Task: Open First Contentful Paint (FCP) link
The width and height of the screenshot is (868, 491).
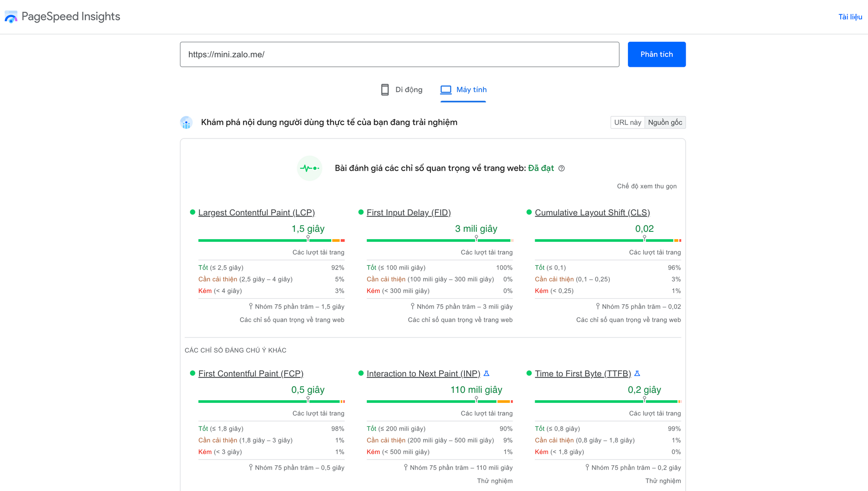Action: pos(251,373)
